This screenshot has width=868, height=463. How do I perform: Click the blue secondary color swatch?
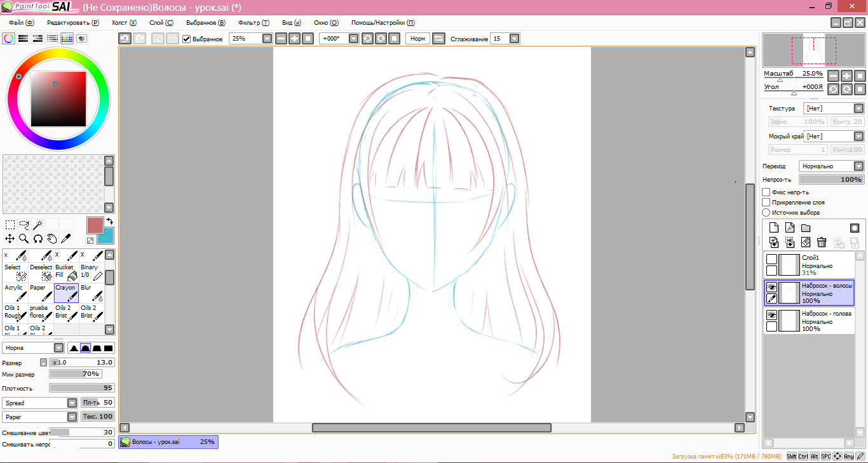click(x=105, y=236)
